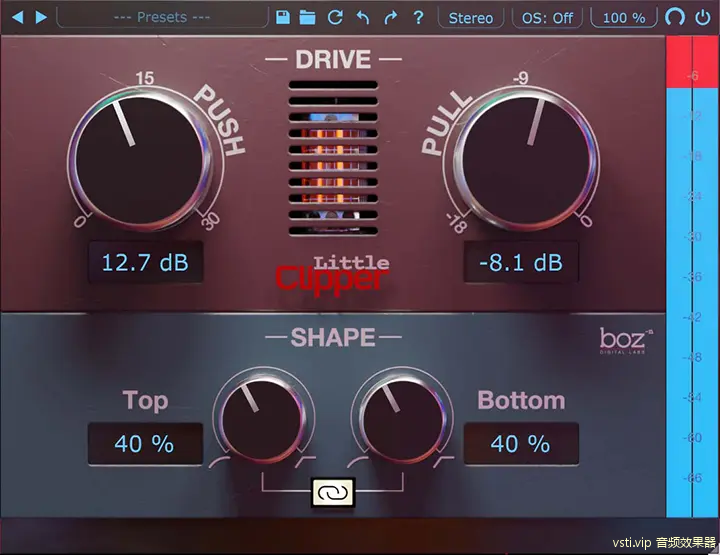Image resolution: width=720 pixels, height=555 pixels.
Task: Edit the -8.1 dB pull value field
Action: [x=521, y=262]
